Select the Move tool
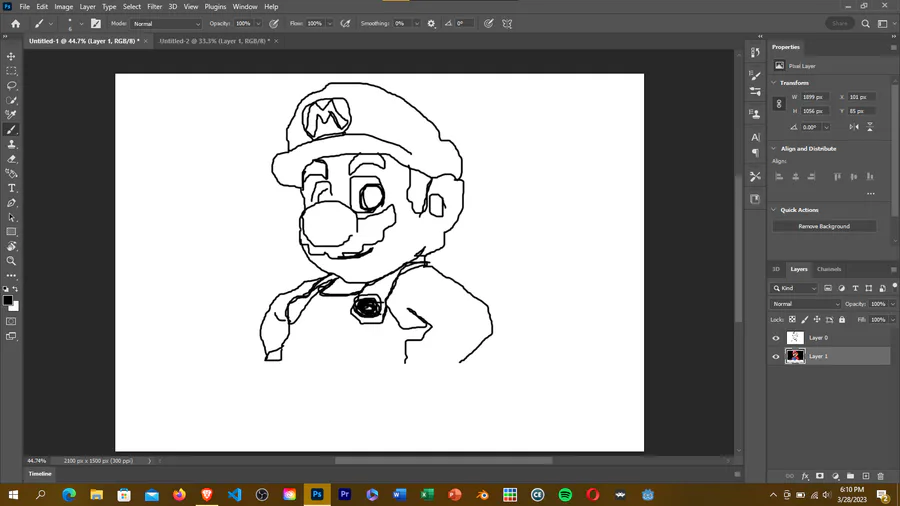Image resolution: width=900 pixels, height=506 pixels. click(x=11, y=56)
